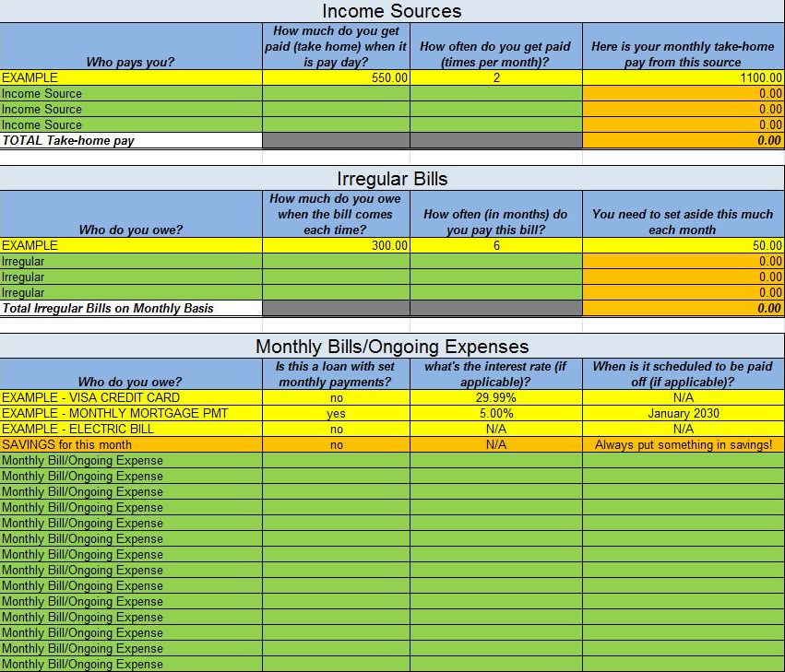Select the 'SAVINGS for this month' cell

pyautogui.click(x=131, y=445)
